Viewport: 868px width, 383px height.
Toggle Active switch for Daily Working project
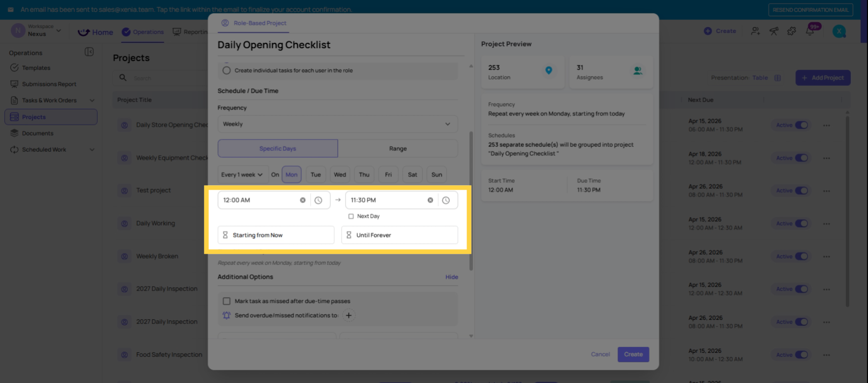[x=802, y=224]
